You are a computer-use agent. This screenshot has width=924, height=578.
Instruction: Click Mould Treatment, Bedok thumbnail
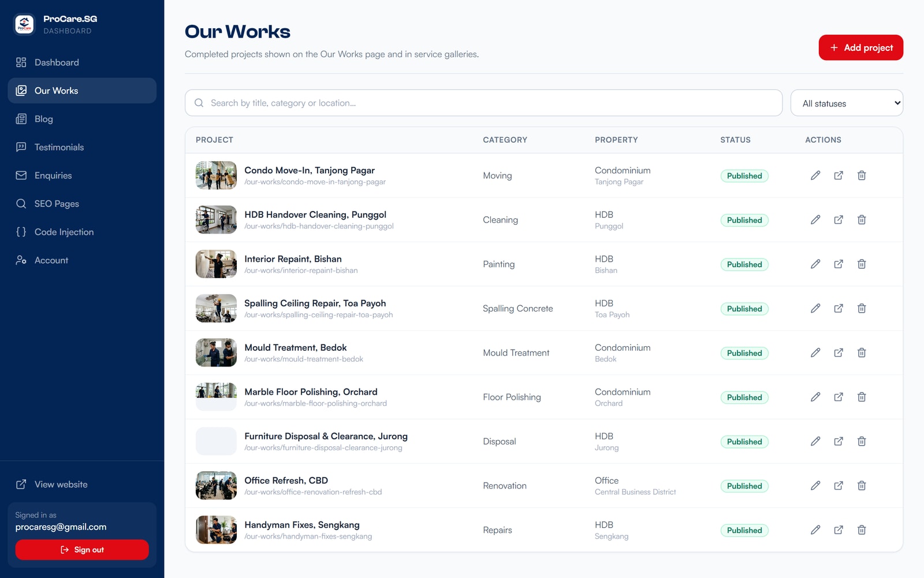216,353
